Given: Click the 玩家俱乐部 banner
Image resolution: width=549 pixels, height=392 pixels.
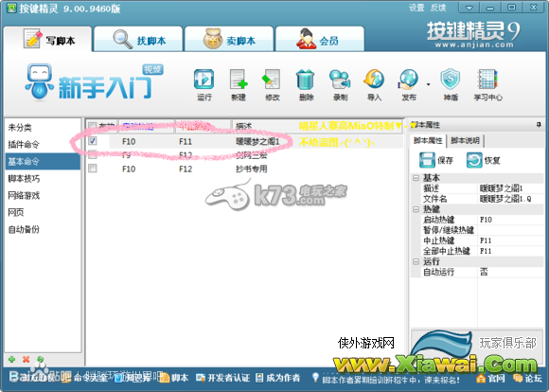Looking at the screenshot, I should [477, 345].
